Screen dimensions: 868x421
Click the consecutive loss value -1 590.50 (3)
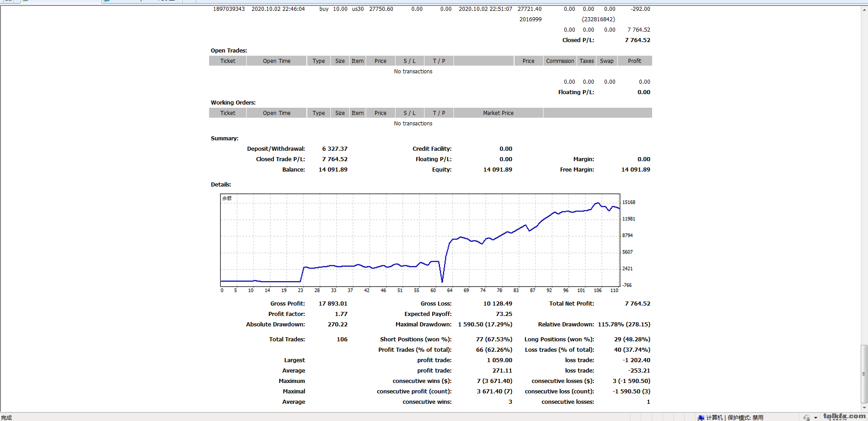coord(631,392)
